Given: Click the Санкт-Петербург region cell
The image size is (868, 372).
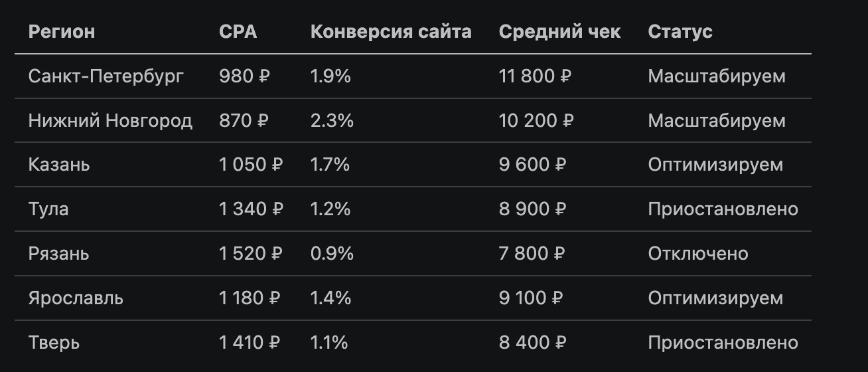Looking at the screenshot, I should click(106, 76).
